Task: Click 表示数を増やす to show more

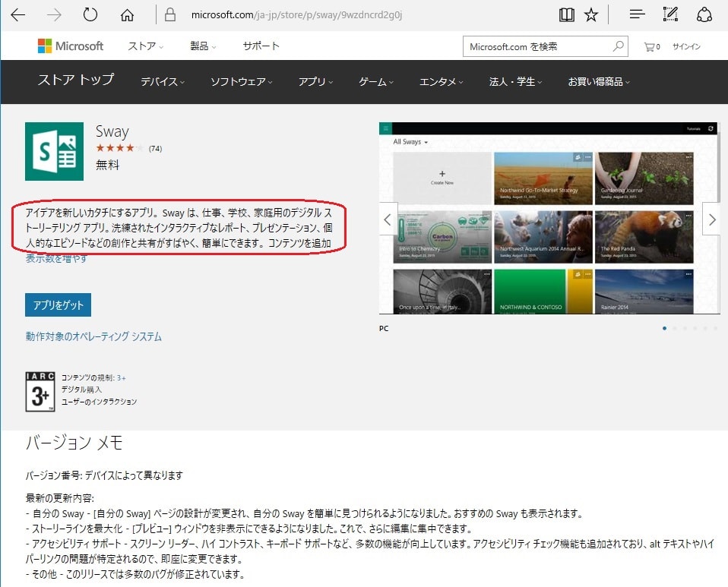Action: click(x=56, y=258)
